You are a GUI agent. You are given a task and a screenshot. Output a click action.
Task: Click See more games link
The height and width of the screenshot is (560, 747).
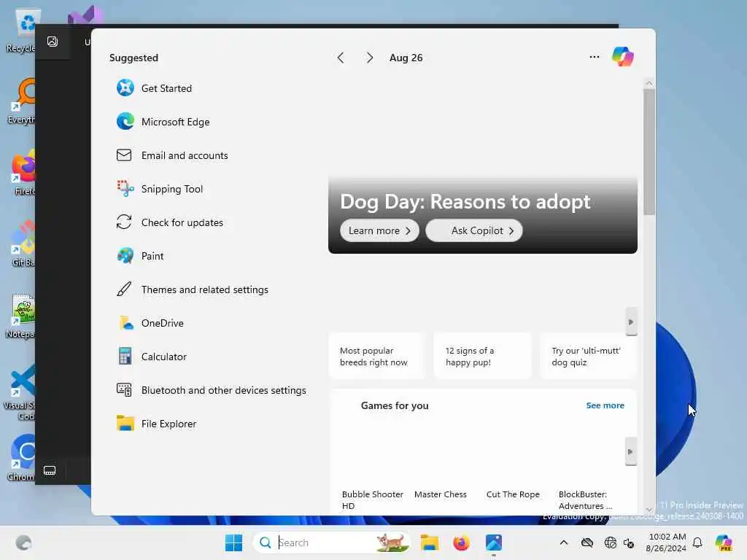pyautogui.click(x=605, y=405)
